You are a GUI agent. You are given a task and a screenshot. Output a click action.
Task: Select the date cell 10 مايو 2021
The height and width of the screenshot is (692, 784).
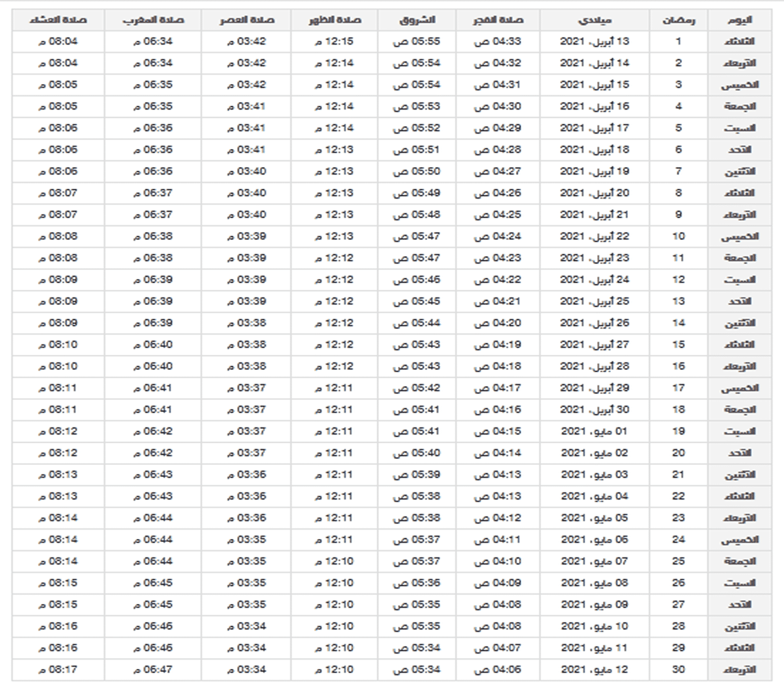pyautogui.click(x=594, y=626)
